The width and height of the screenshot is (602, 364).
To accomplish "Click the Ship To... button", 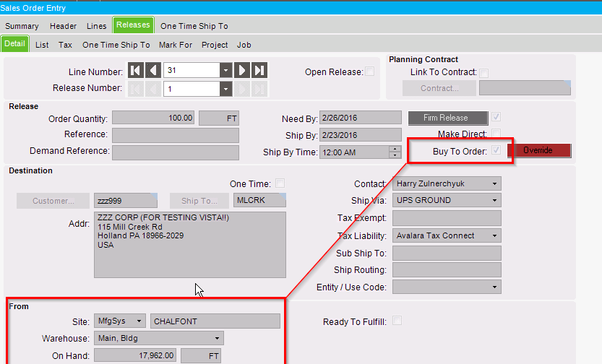I will tap(199, 201).
